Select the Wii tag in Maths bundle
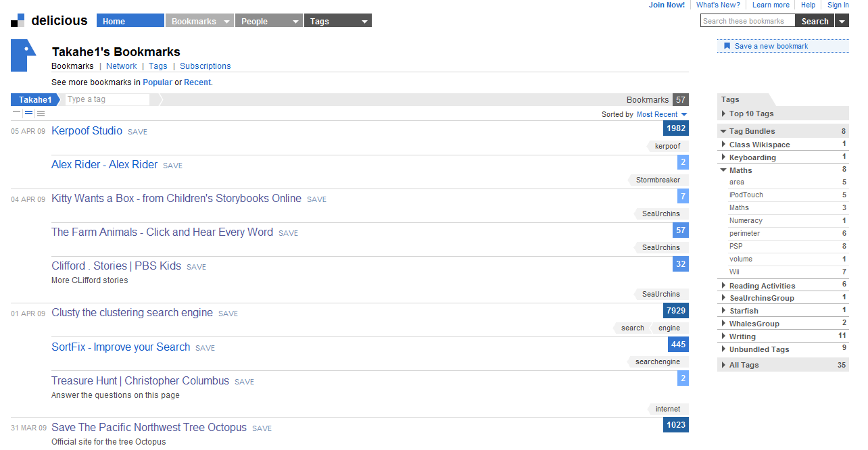Image resolution: width=868 pixels, height=450 pixels. point(734,272)
